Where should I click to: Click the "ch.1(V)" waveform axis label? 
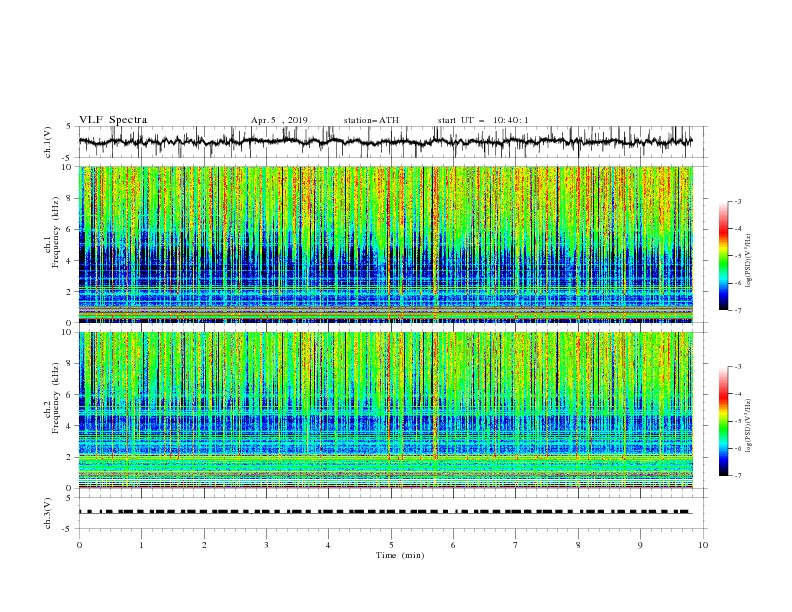tap(48, 142)
